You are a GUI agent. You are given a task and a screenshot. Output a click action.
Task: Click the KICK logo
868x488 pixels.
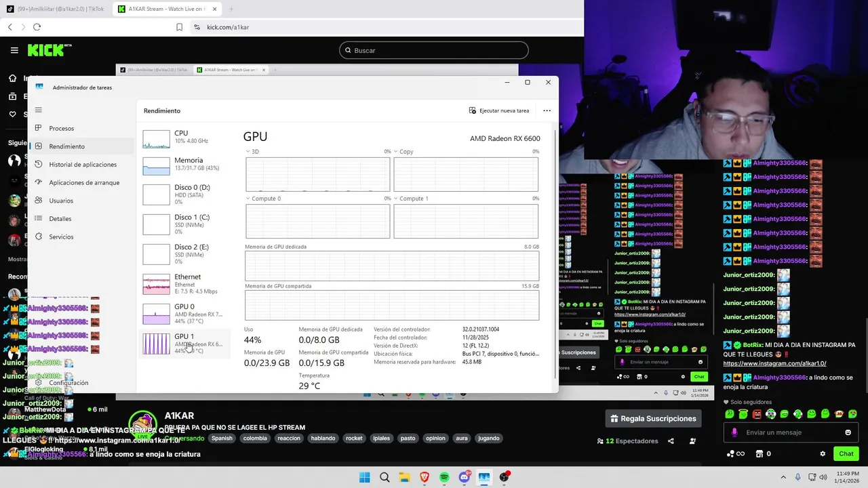tap(49, 50)
